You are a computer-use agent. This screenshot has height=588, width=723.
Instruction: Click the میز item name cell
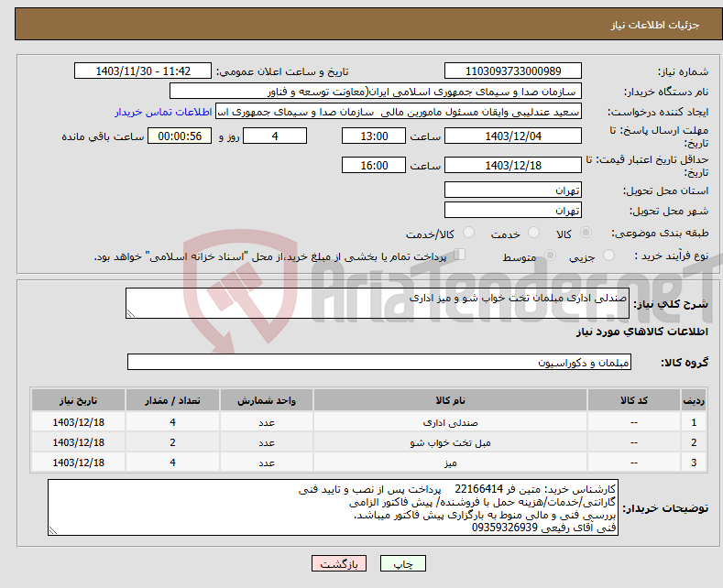pyautogui.click(x=450, y=463)
